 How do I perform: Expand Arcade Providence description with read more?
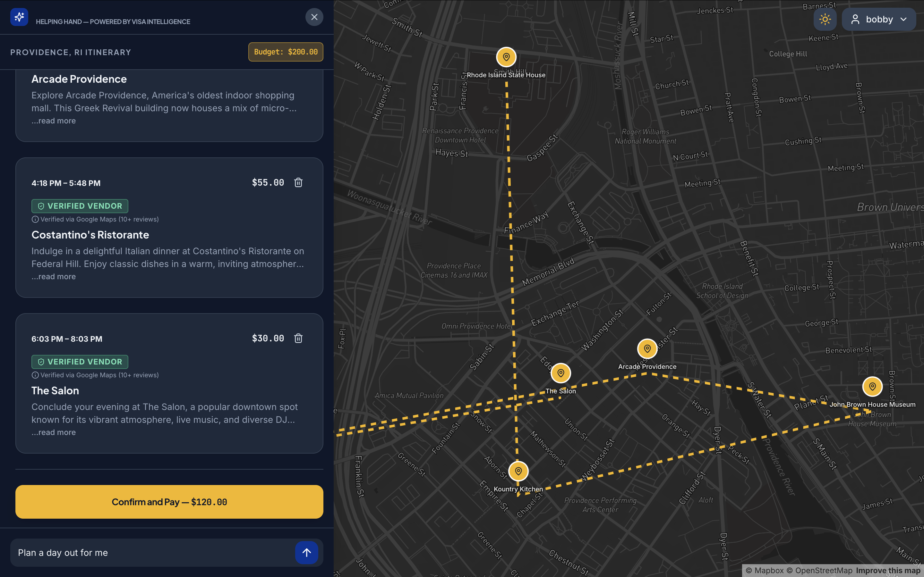point(54,121)
